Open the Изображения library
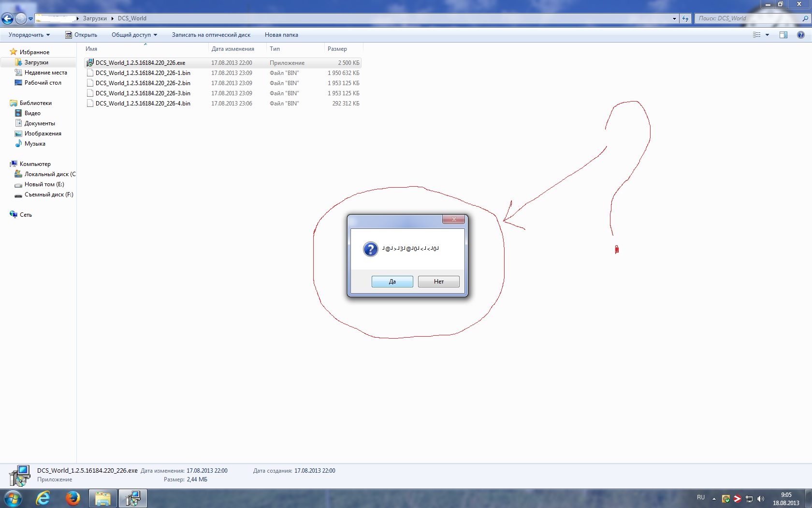The image size is (812, 508). click(38, 134)
